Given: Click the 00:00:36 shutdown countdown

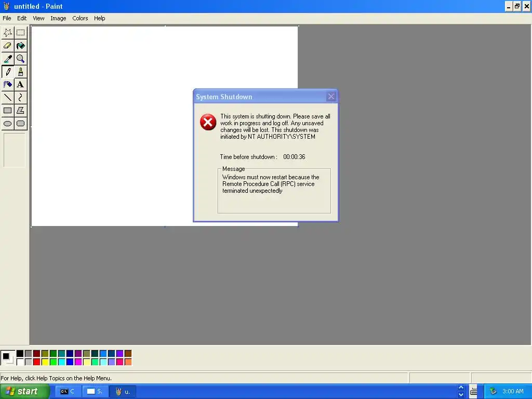Looking at the screenshot, I should tap(294, 157).
